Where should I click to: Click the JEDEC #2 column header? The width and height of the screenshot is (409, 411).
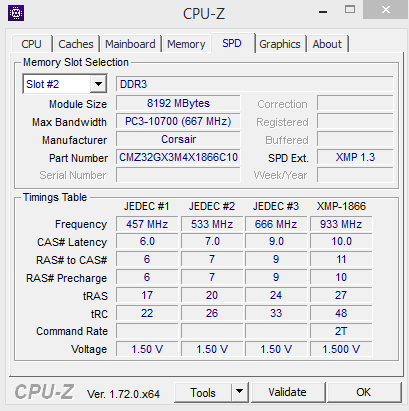(212, 206)
